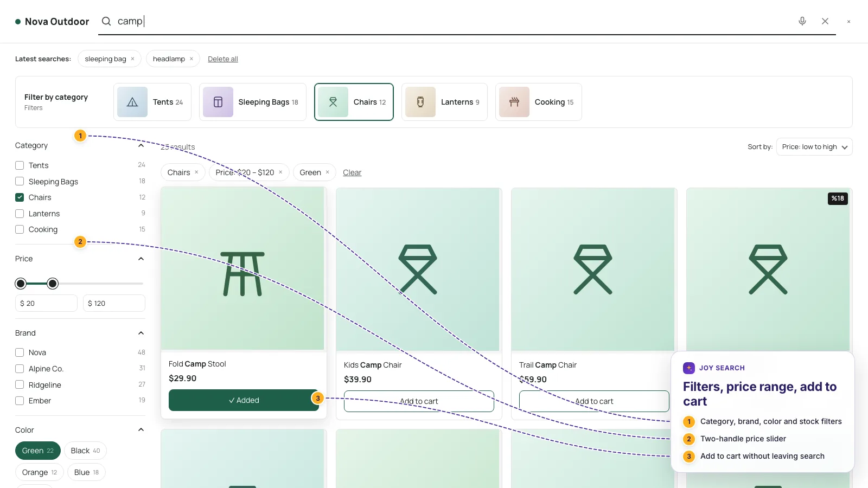Viewport: 868px width, 488px height.
Task: Remove the 'sleeping bag' recent search
Action: tap(132, 59)
